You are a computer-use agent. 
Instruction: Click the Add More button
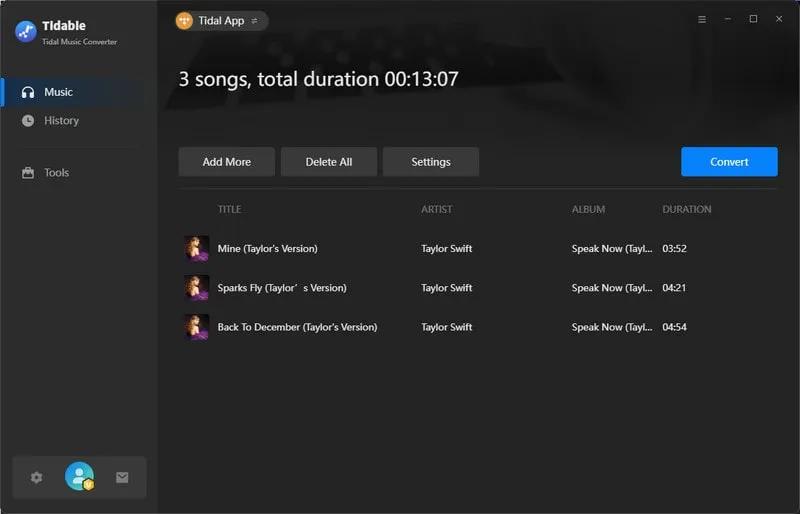tap(227, 162)
